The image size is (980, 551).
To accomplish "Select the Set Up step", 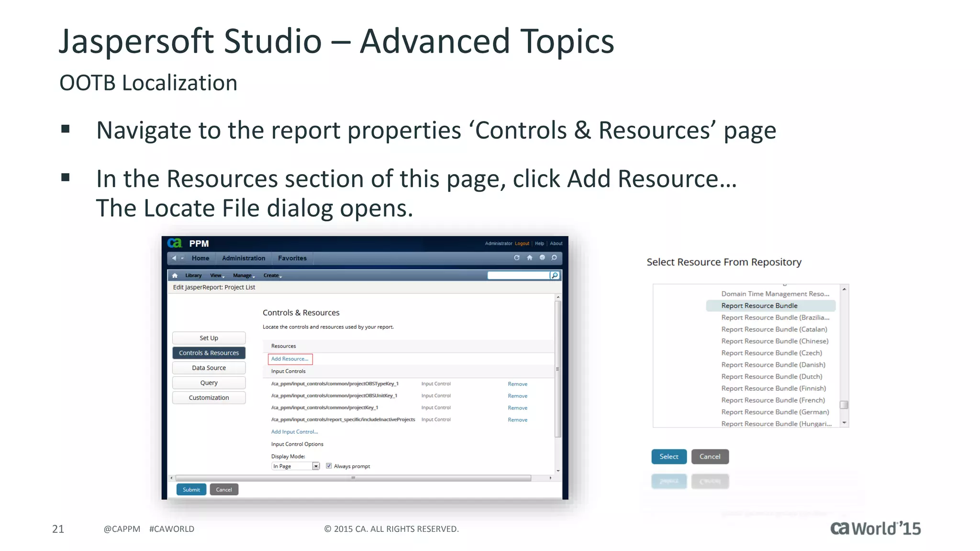I will [x=209, y=338].
